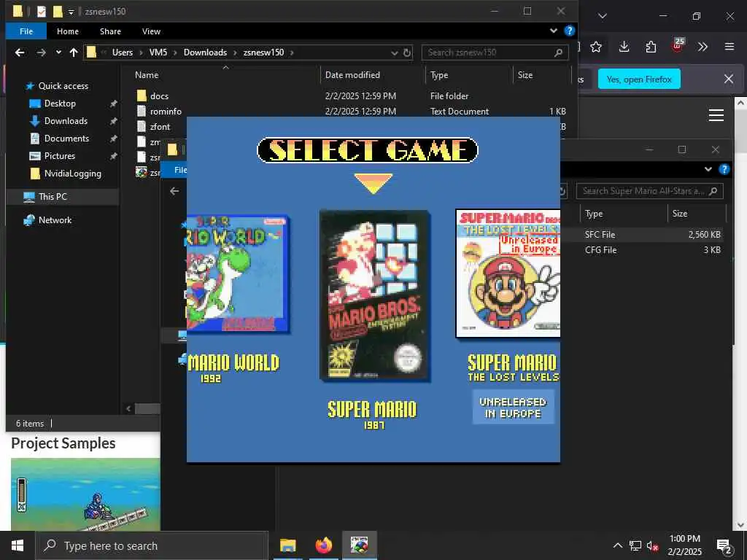Open the Windows Start menu
The width and height of the screenshot is (747, 560).
tap(18, 545)
